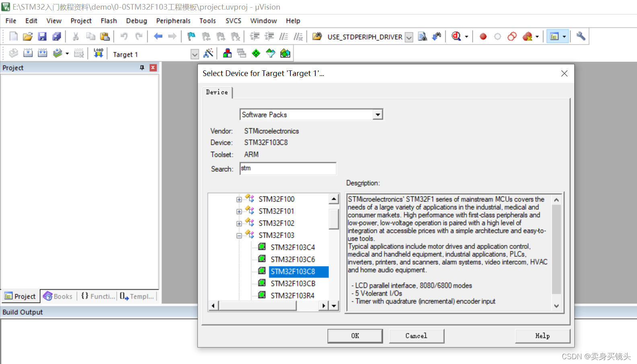Open Configuration wrench icon

[x=580, y=37]
